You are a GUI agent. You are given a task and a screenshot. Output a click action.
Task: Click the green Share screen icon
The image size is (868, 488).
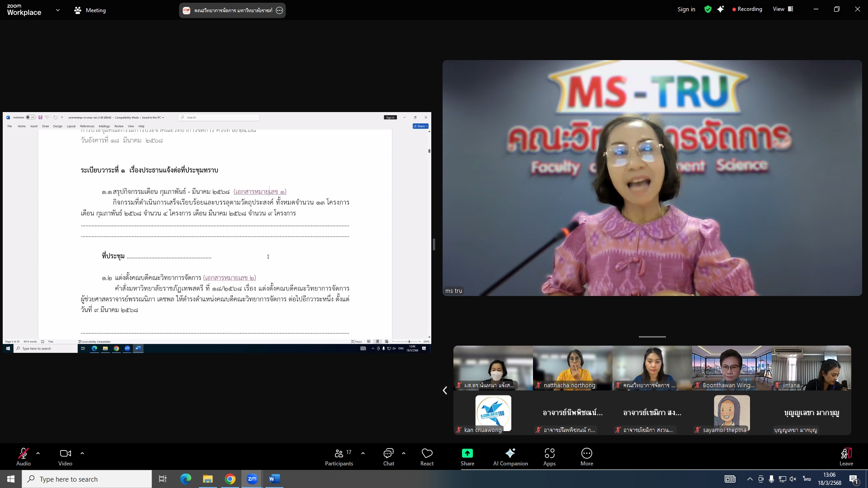pyautogui.click(x=467, y=453)
